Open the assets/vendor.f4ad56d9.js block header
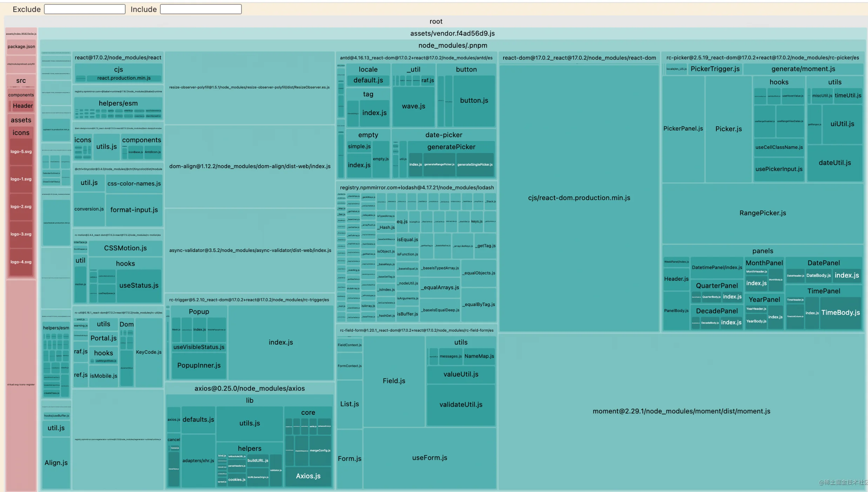 (452, 33)
